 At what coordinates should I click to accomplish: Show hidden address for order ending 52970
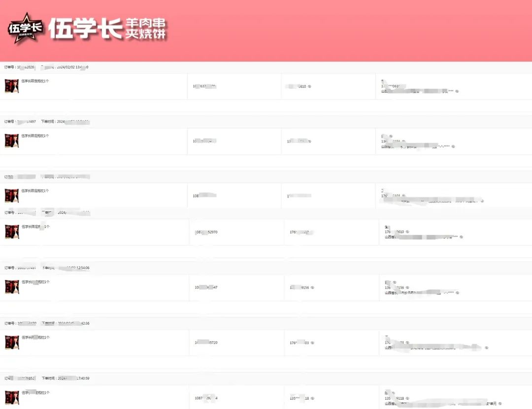461,237
